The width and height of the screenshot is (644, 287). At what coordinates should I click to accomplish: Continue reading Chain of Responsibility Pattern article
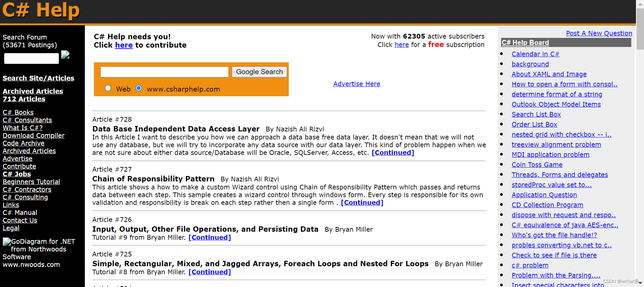pyautogui.click(x=362, y=203)
